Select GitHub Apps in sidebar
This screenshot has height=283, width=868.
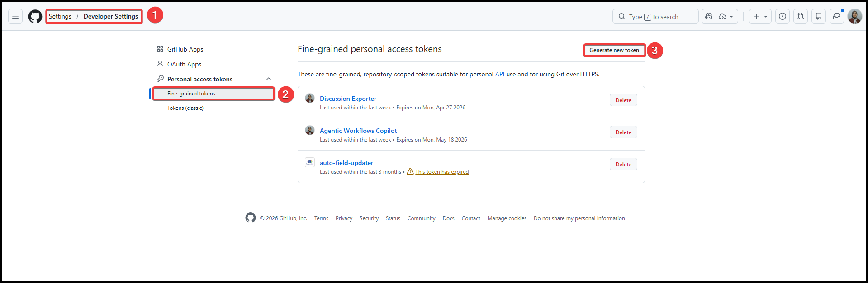tap(185, 49)
